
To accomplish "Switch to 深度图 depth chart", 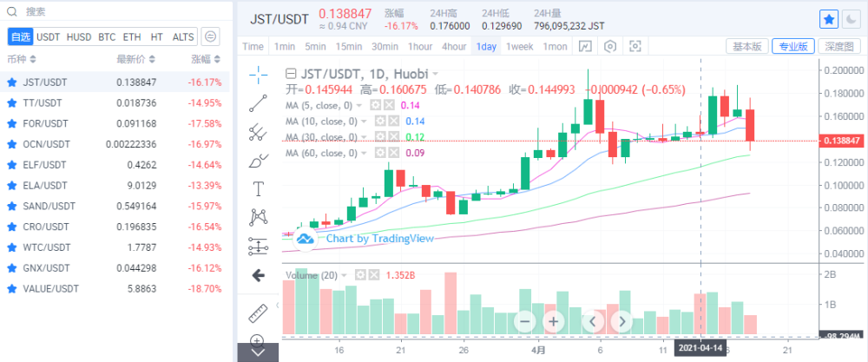I will click(x=838, y=47).
